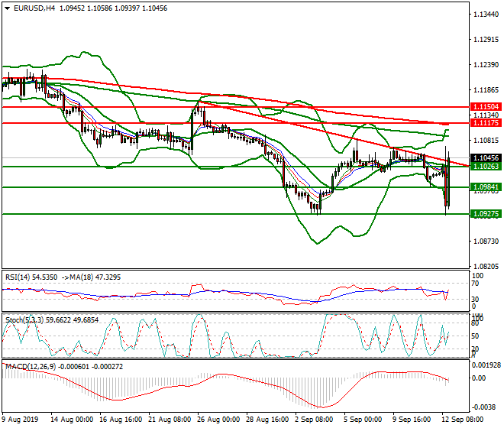Select the 9 Aug 2019 date label
Image resolution: width=504 pixels, height=428 pixels.
coord(20,420)
